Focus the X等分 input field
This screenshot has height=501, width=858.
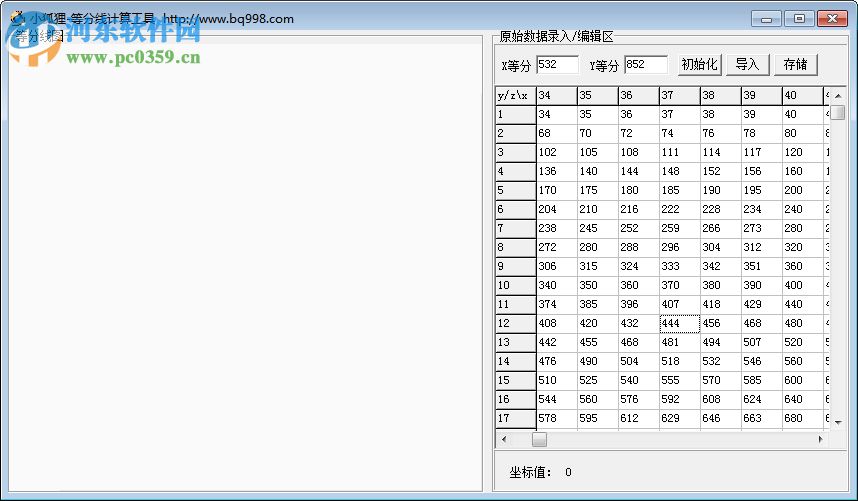pyautogui.click(x=557, y=65)
